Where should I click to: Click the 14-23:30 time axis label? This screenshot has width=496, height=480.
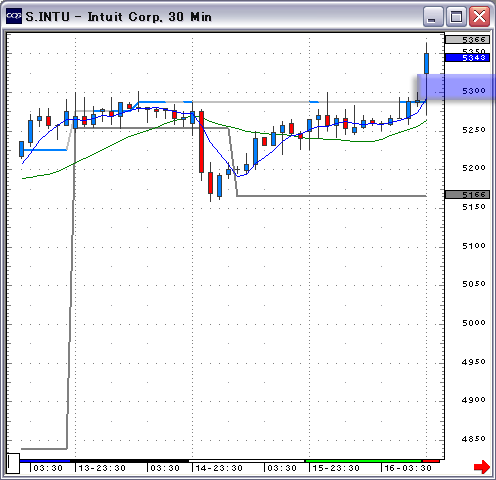[x=219, y=468]
